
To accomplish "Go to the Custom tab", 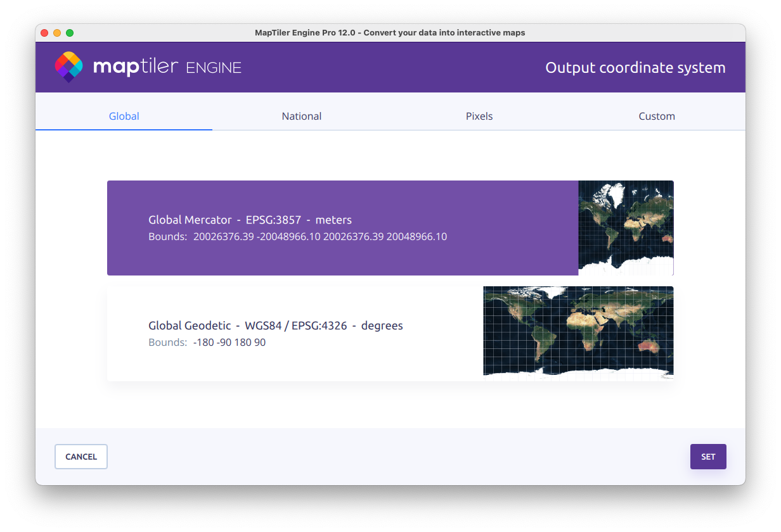I will coord(657,116).
